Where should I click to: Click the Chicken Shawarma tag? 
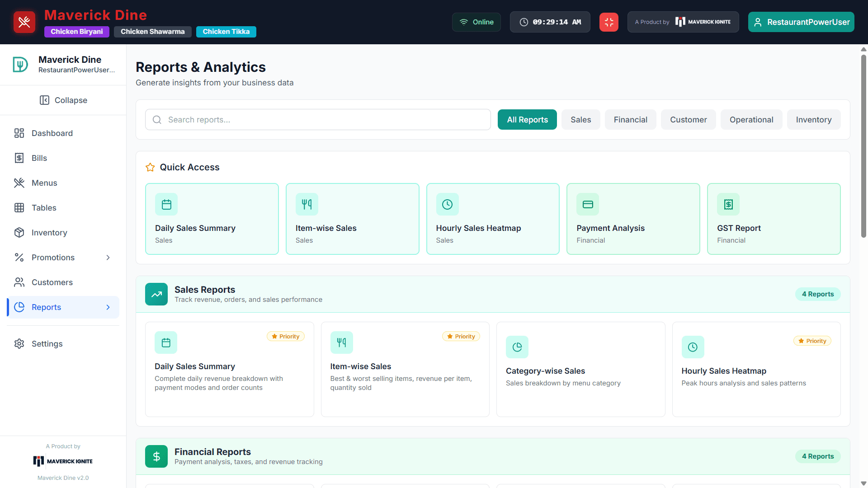pos(153,32)
